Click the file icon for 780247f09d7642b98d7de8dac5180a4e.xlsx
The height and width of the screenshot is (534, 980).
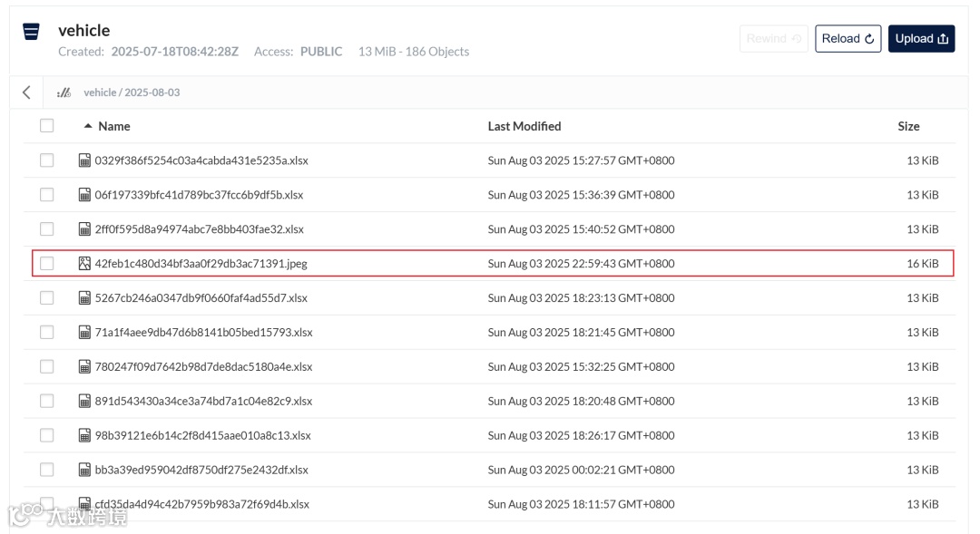pyautogui.click(x=84, y=366)
